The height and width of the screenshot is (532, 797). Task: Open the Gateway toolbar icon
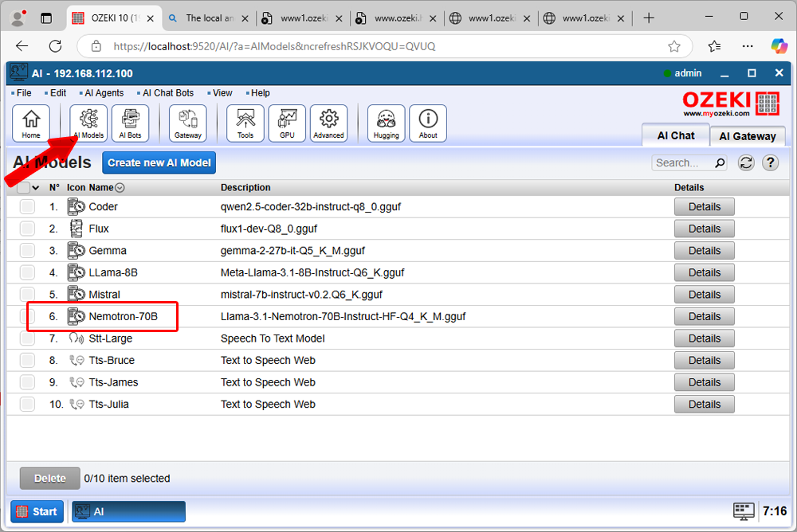(188, 123)
